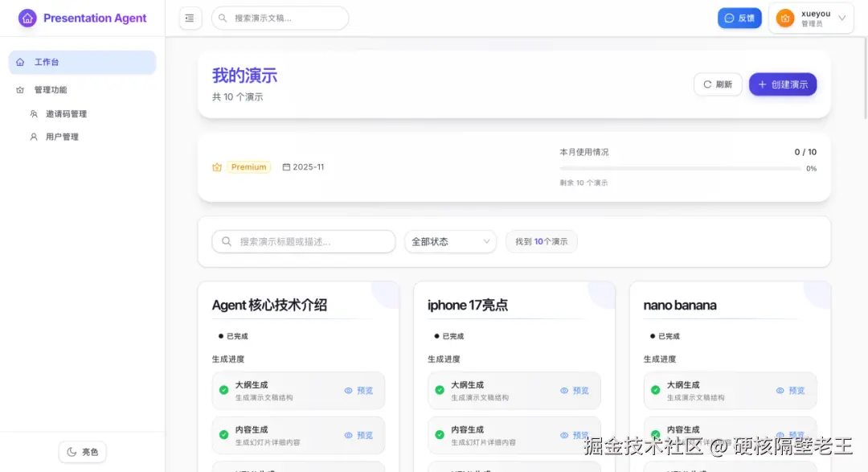Viewport: 868px width, 472px height.
Task: Click the calendar icon next to 2025-11
Action: pyautogui.click(x=286, y=166)
